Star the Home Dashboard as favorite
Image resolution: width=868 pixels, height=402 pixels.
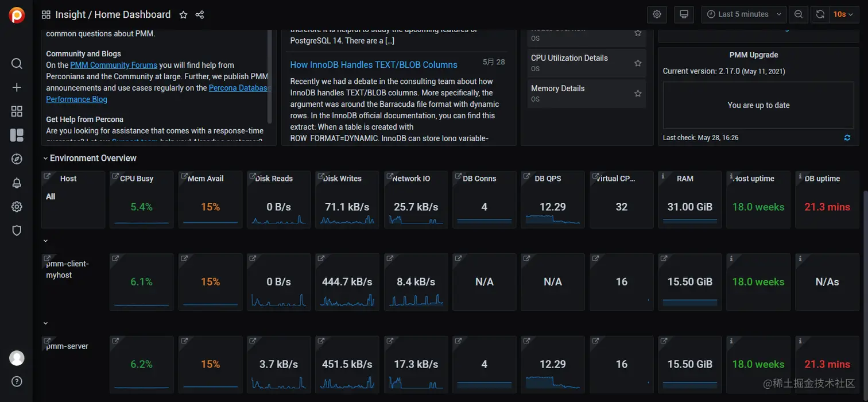point(183,14)
